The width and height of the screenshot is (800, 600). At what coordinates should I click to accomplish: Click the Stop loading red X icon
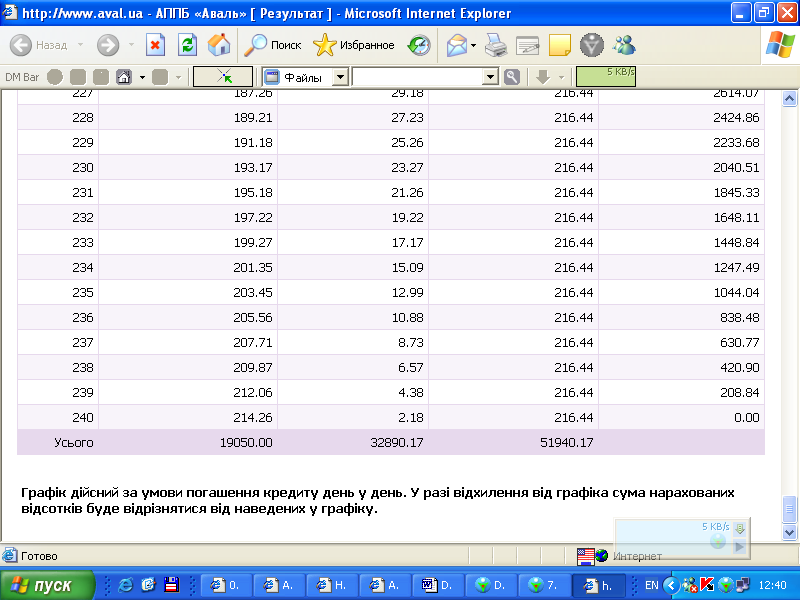point(155,45)
